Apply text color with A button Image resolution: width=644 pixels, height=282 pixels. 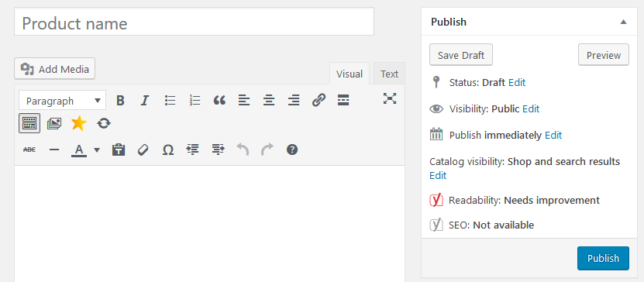click(x=79, y=150)
